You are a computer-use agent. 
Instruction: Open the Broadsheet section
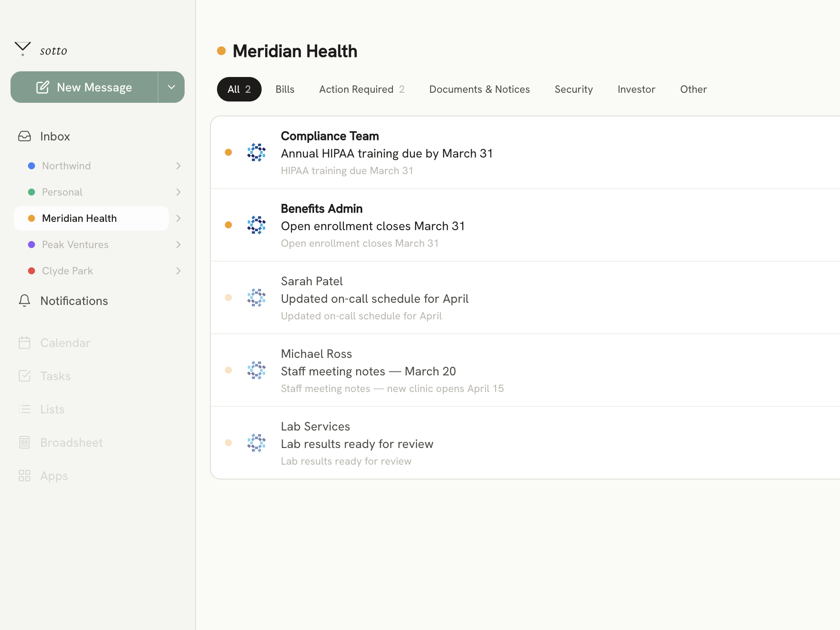[x=71, y=442]
